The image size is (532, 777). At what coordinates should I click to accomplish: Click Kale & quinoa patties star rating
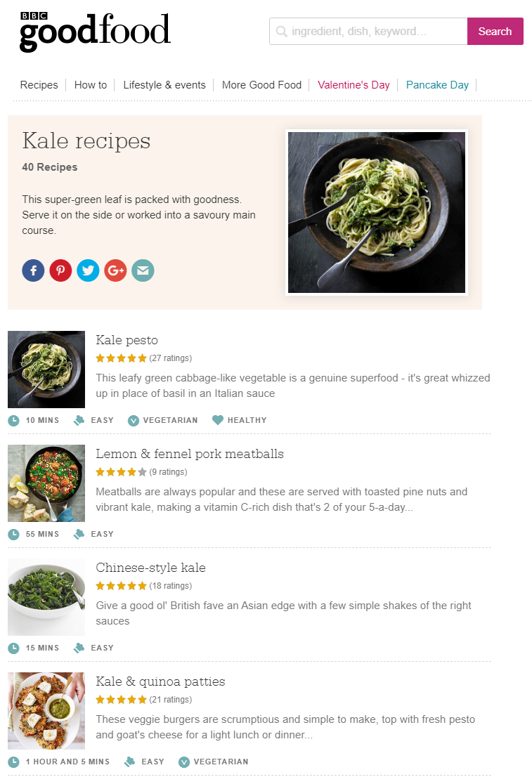(122, 700)
